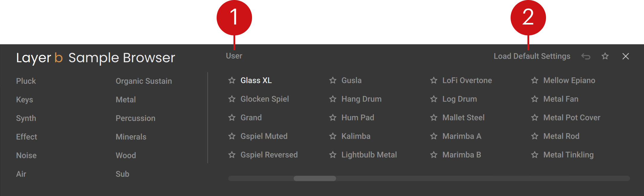Toggle the star next to Grand
This screenshot has height=196, width=644.
(231, 117)
